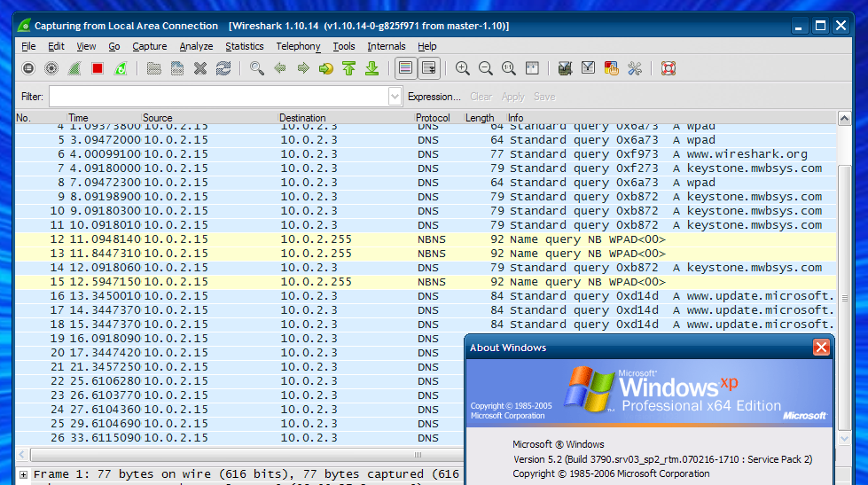Open the Analyze menu
This screenshot has width=868, height=485.
point(196,46)
